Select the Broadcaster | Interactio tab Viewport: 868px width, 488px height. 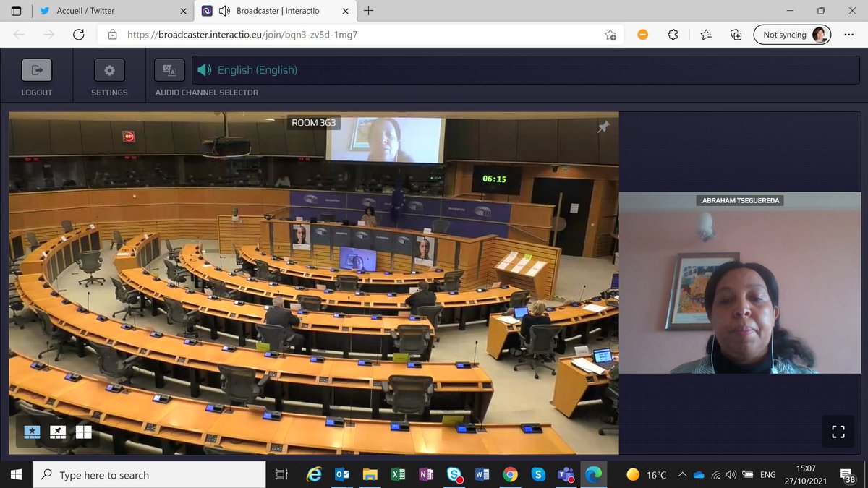pos(275,11)
